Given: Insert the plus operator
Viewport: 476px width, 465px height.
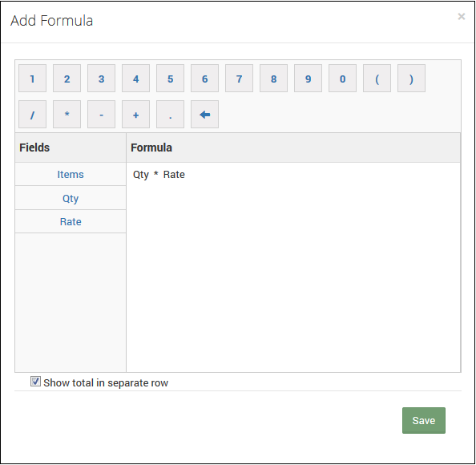Looking at the screenshot, I should point(135,114).
